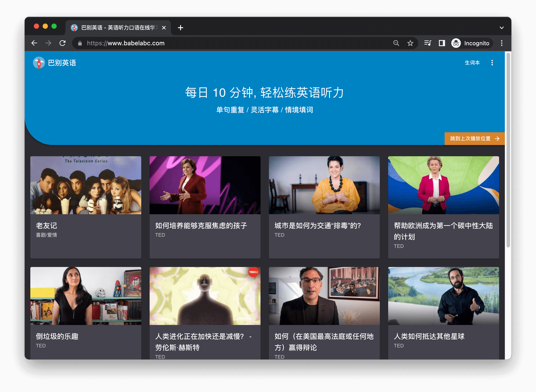The width and height of the screenshot is (536, 392).
Task: Select the 巴别英语 browser tab
Action: tap(118, 28)
